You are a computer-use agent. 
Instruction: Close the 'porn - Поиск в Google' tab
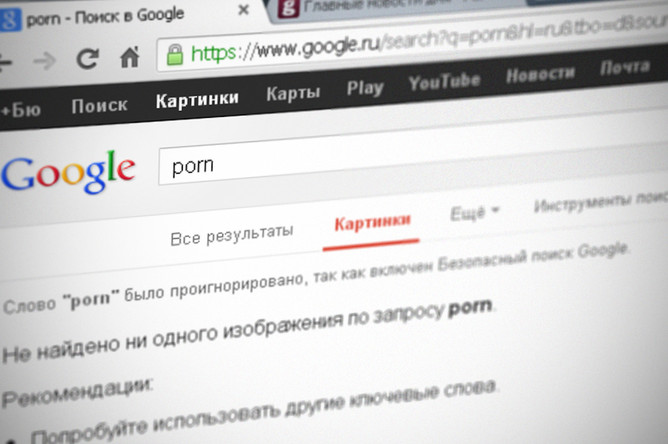[243, 10]
